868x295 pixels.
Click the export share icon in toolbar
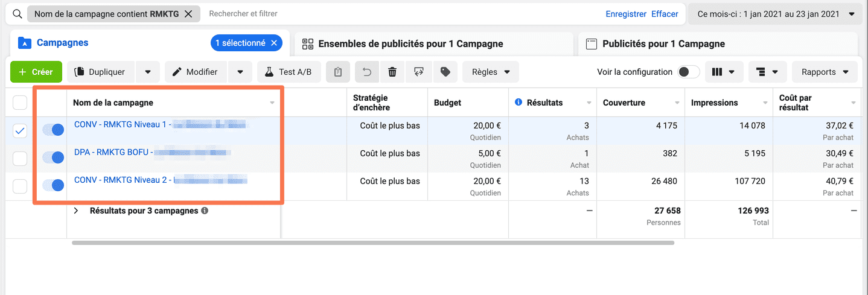pos(419,72)
